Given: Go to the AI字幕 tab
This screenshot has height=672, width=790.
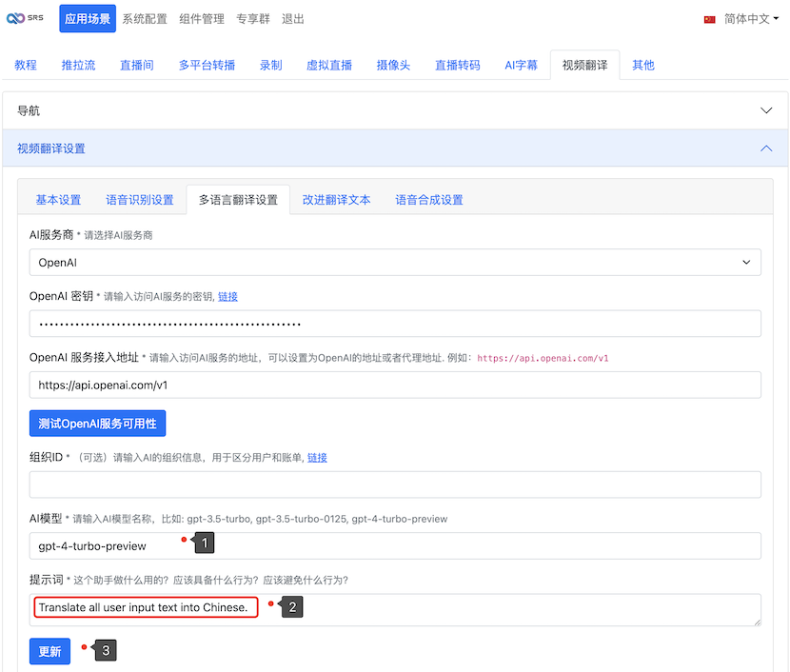Looking at the screenshot, I should point(521,65).
